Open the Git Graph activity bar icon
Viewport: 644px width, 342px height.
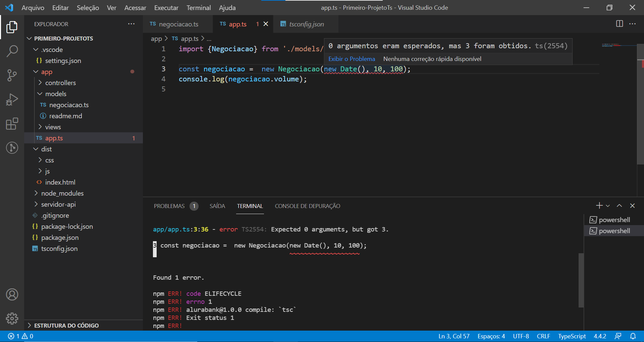click(x=12, y=148)
